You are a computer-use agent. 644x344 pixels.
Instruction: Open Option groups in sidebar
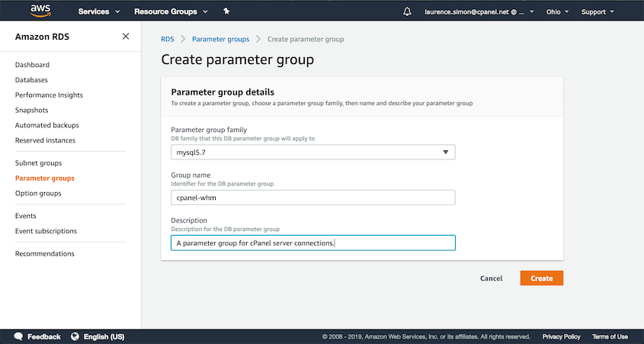[38, 193]
